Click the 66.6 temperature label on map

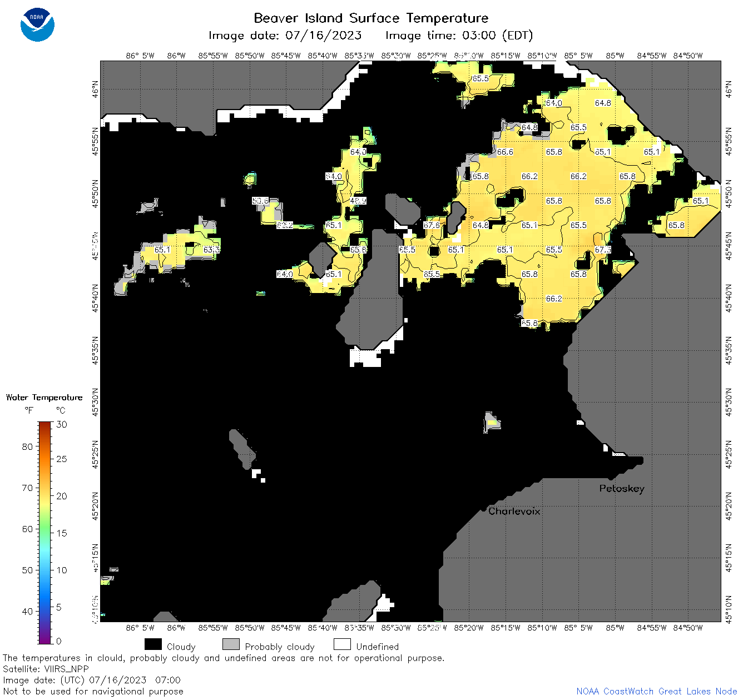(505, 152)
